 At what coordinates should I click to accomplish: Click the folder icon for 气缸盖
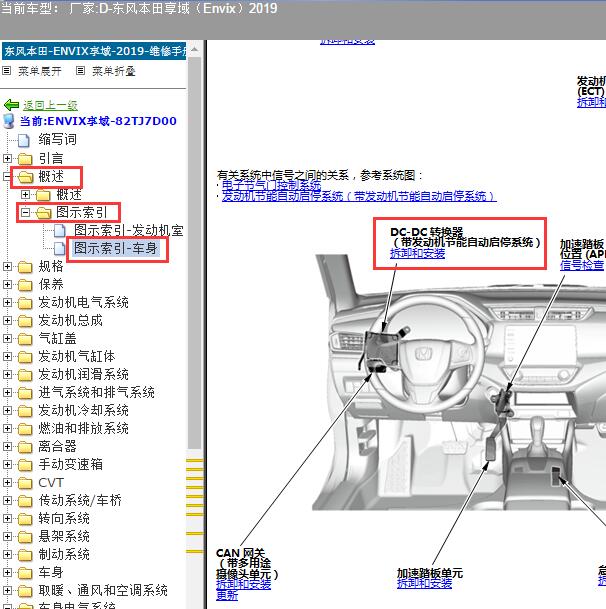pyautogui.click(x=25, y=339)
